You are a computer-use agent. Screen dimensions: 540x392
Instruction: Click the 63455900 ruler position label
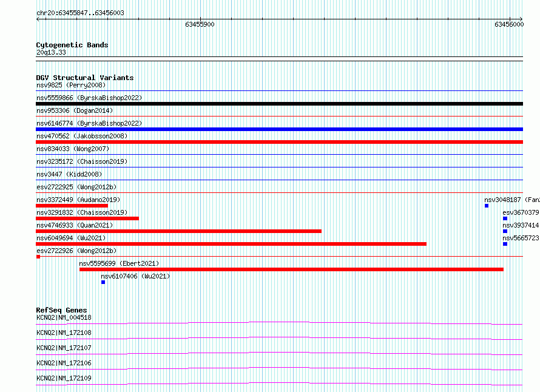pos(200,24)
